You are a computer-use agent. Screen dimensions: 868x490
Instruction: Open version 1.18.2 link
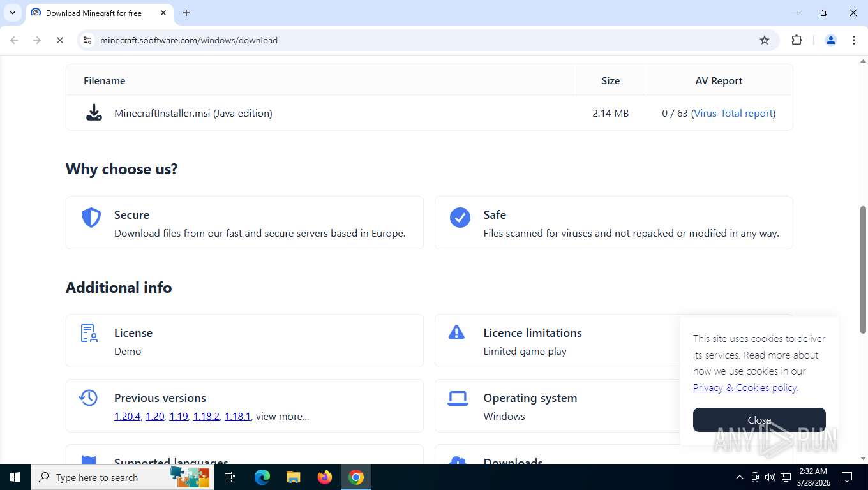[x=206, y=417]
